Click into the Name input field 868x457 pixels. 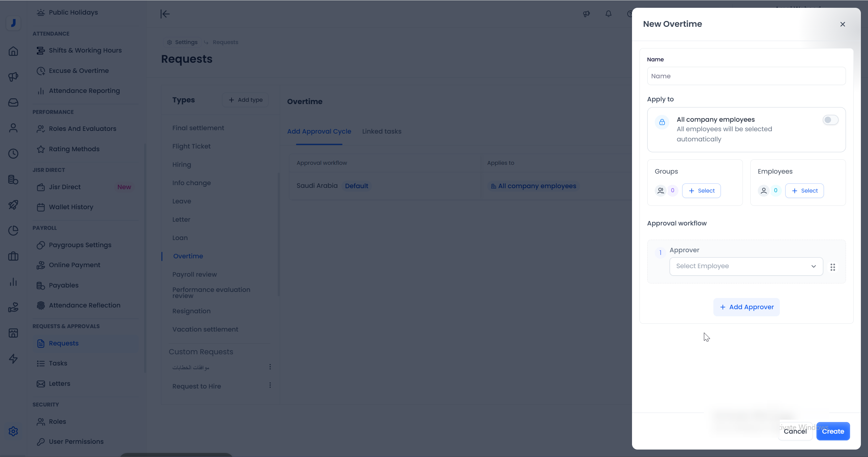[746, 76]
